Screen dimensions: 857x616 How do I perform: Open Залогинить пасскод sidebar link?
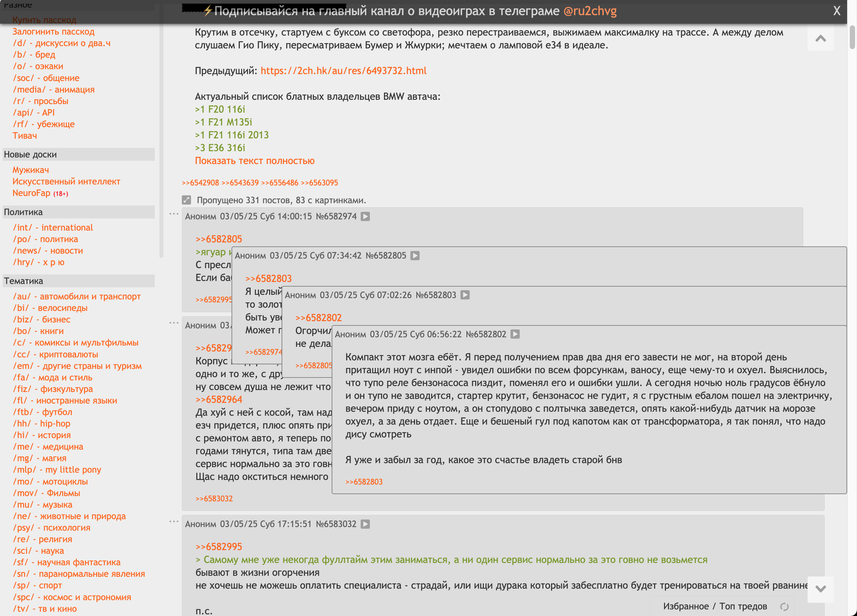(53, 32)
